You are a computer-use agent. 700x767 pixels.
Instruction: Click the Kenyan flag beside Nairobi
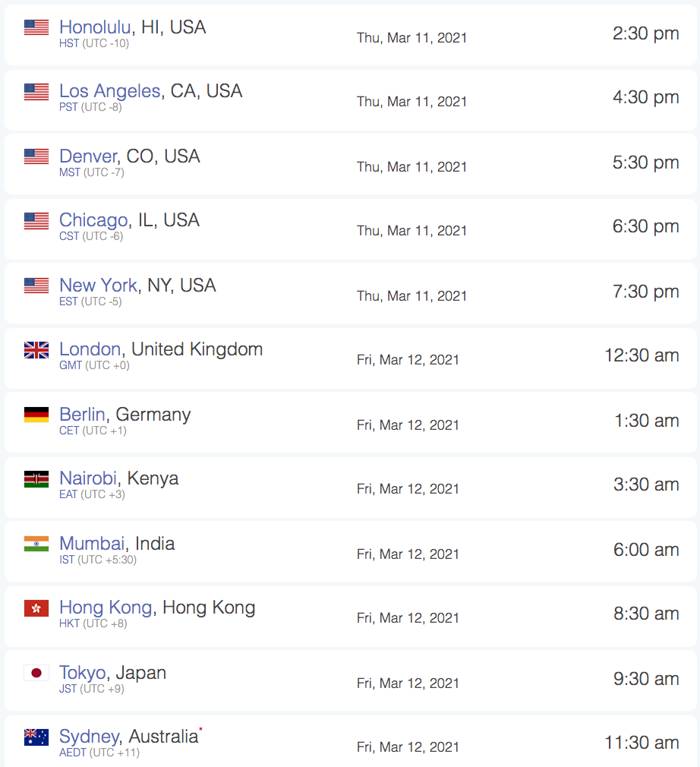36,479
